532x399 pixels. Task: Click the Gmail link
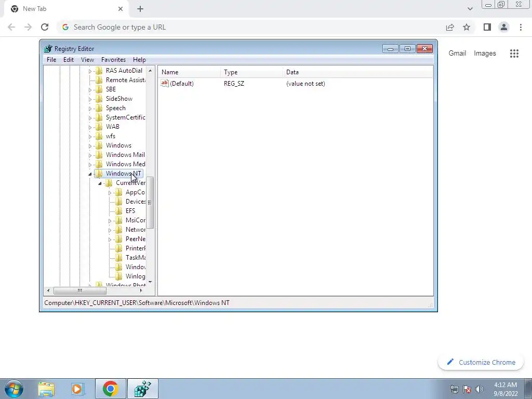tap(457, 54)
